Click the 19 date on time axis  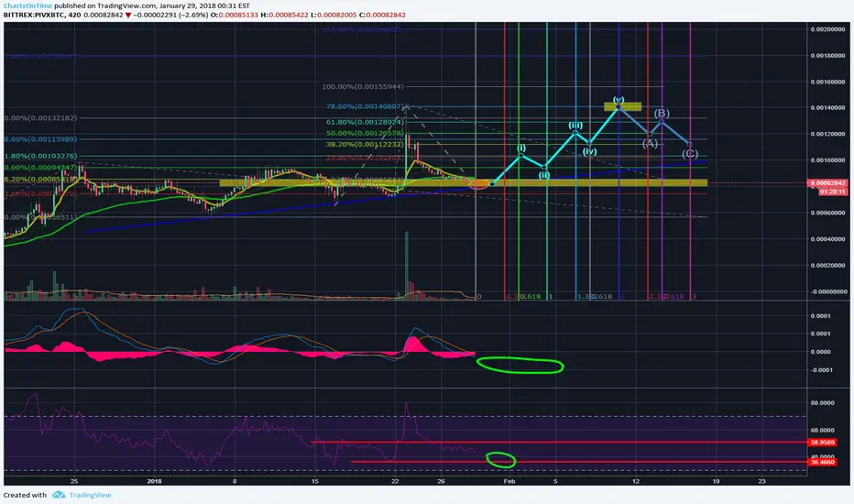tap(716, 481)
